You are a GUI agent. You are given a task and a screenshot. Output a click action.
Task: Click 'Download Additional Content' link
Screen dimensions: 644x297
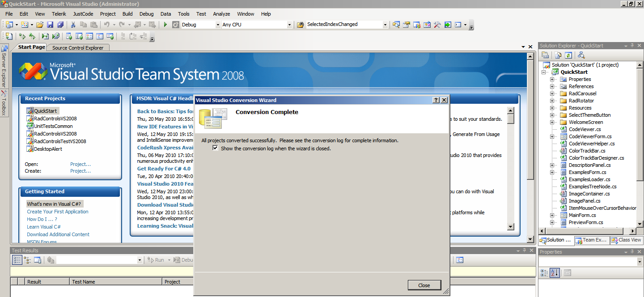coord(58,234)
